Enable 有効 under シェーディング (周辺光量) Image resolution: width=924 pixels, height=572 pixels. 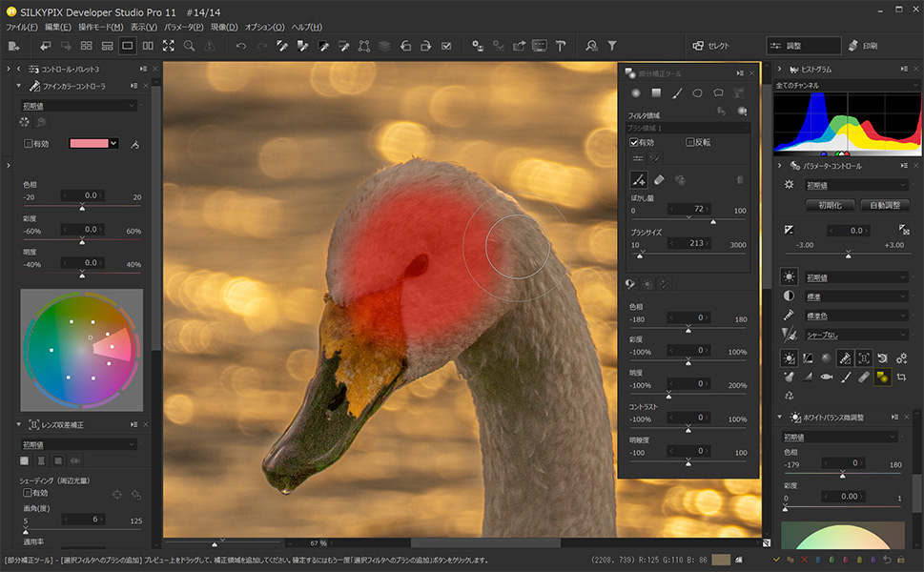(x=27, y=493)
